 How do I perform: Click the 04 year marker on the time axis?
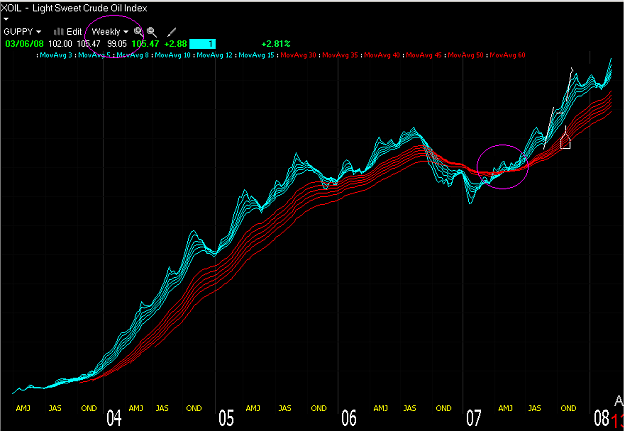point(114,418)
